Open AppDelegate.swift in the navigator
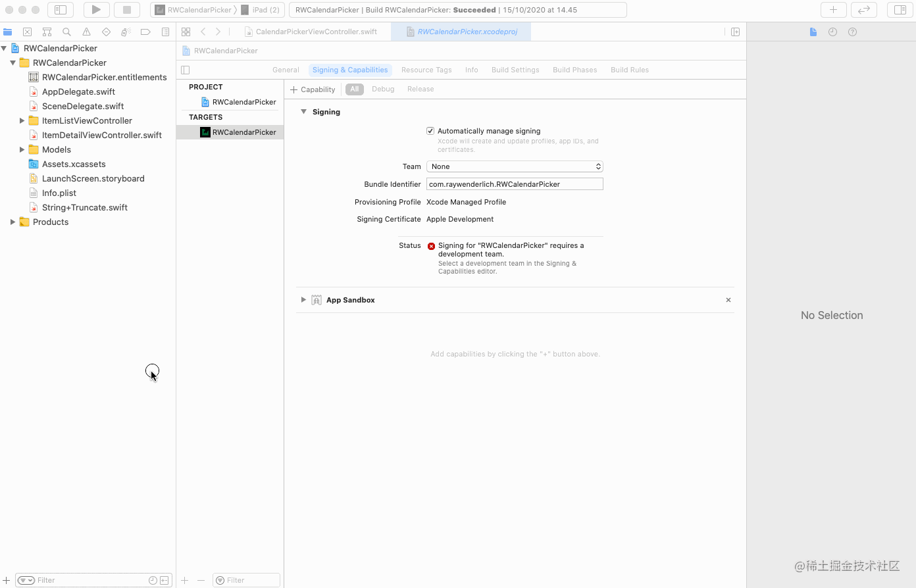This screenshot has height=588, width=916. tap(78, 91)
